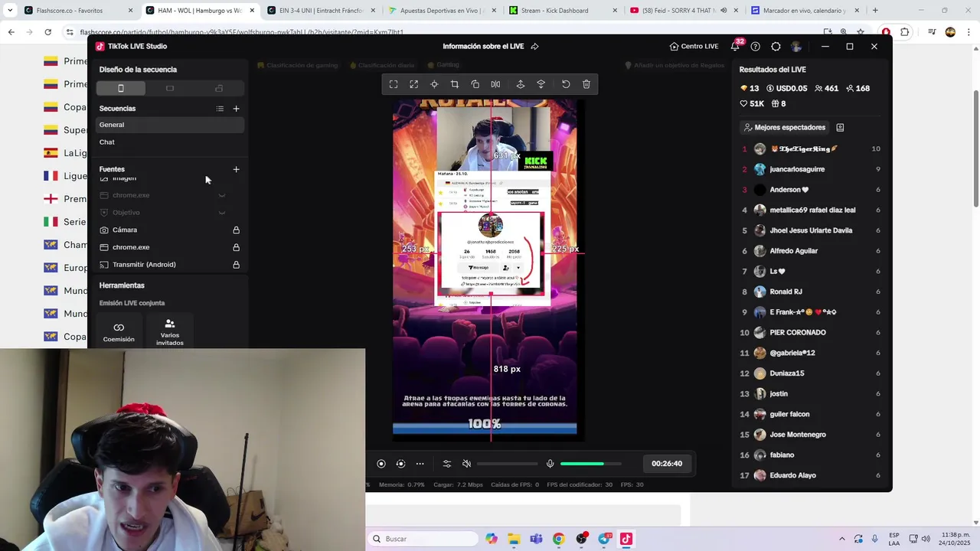Unmute the desktop audio speaker

(466, 464)
